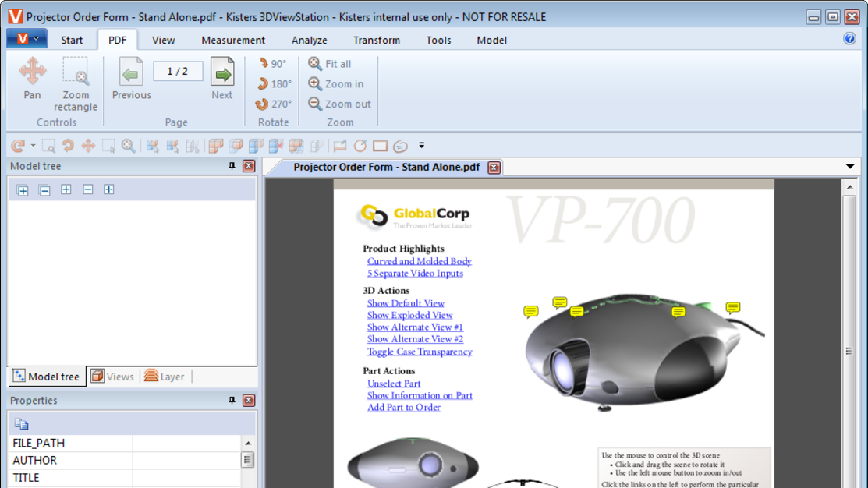868x488 pixels.
Task: Click Show Default View link
Action: coord(406,303)
